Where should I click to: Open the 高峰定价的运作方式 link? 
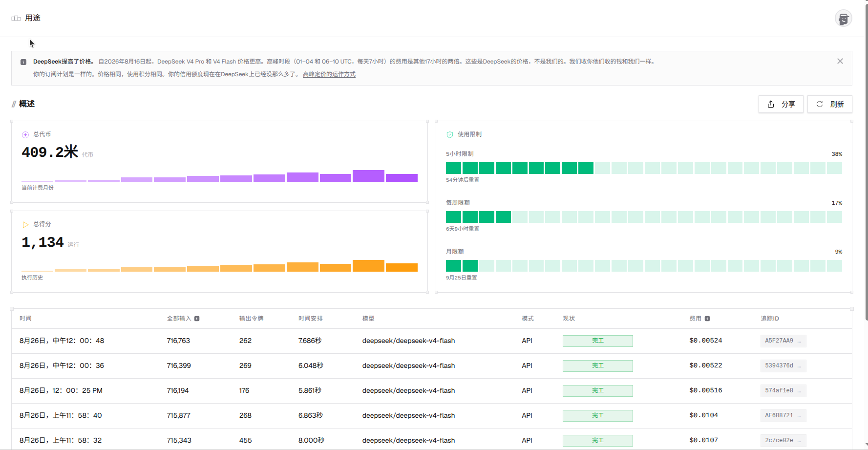point(329,74)
